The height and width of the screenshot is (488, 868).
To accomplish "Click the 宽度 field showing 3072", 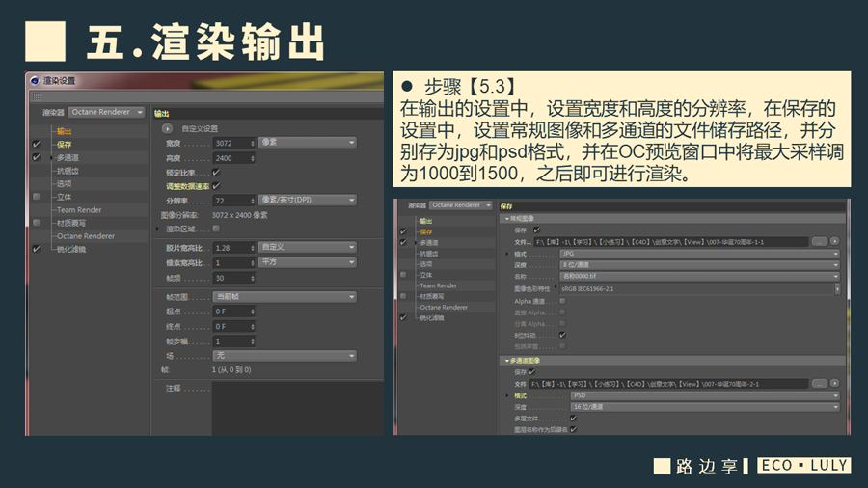I will point(231,143).
